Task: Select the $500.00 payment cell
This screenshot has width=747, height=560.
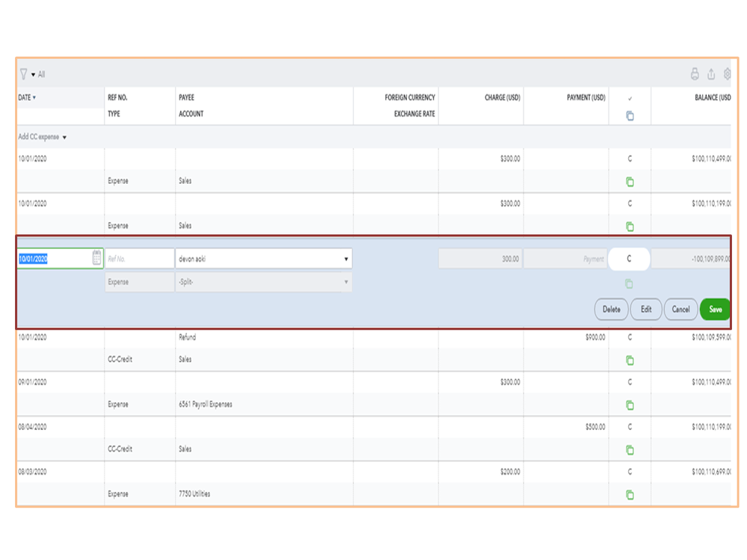Action: click(595, 427)
